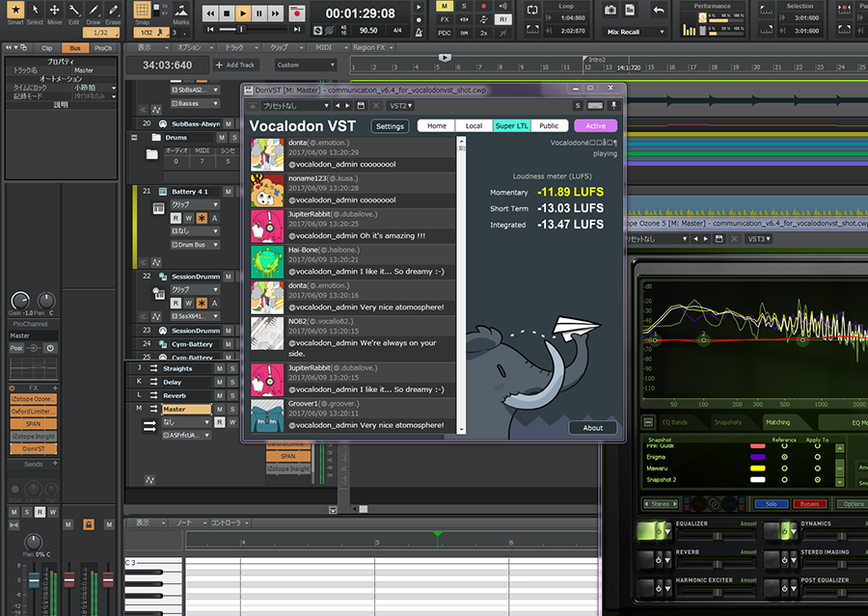The width and height of the screenshot is (868, 616).
Task: Click the camera snapshot icon near Mix Recall
Action: [610, 10]
